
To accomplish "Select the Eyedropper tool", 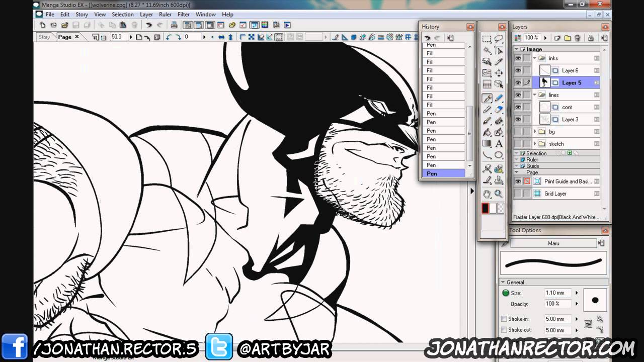I will tap(499, 62).
